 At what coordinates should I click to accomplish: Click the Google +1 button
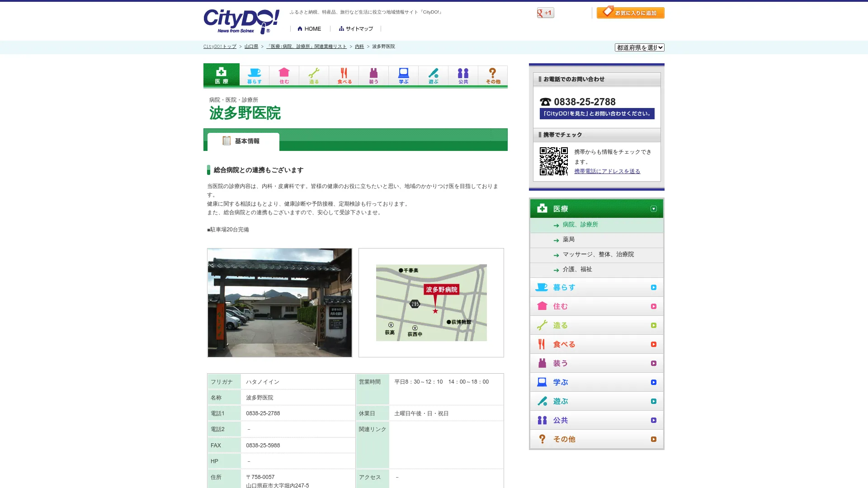point(545,13)
